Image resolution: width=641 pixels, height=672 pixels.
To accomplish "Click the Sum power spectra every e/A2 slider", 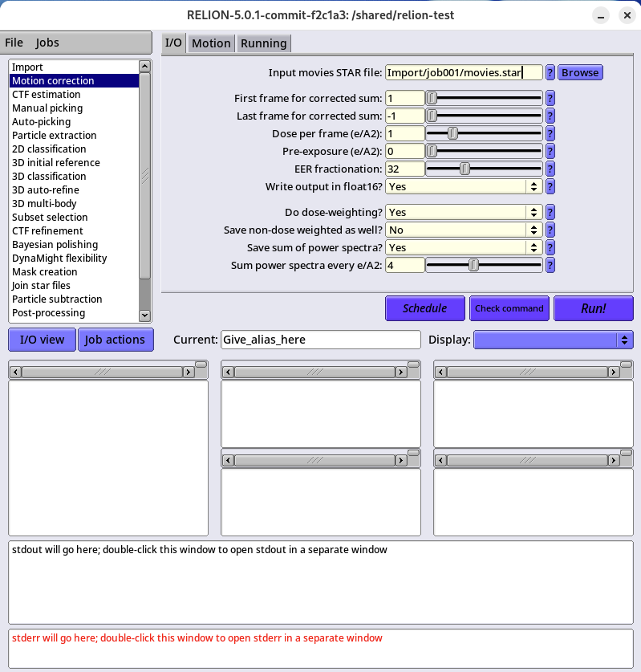I will point(484,265).
